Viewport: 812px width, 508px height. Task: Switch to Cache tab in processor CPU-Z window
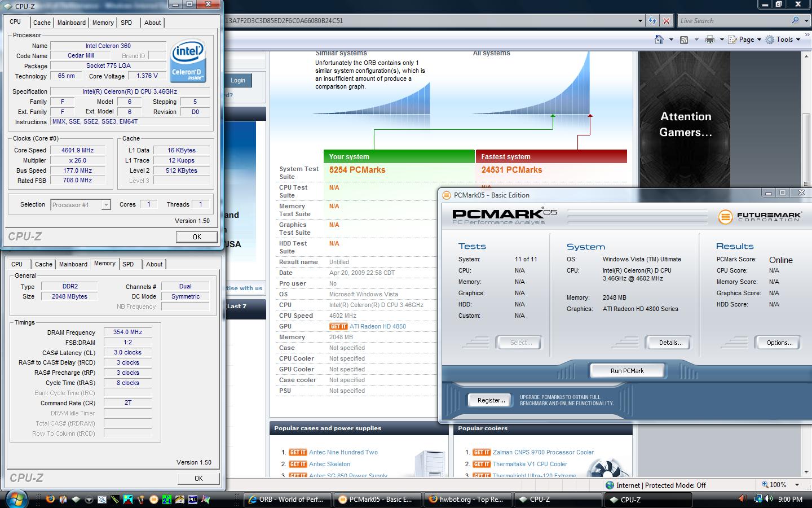[42, 23]
